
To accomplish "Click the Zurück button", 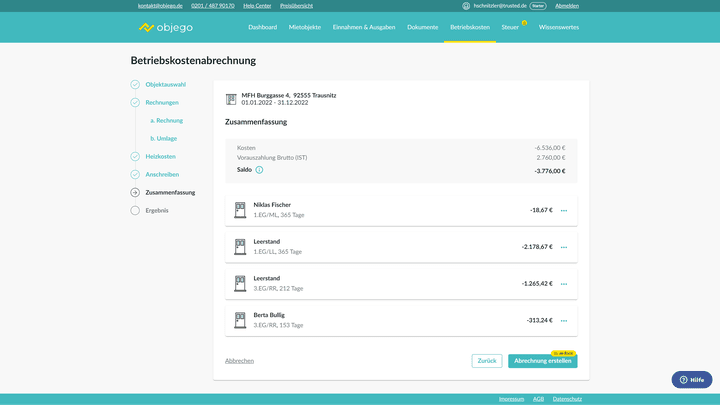I will pos(487,361).
